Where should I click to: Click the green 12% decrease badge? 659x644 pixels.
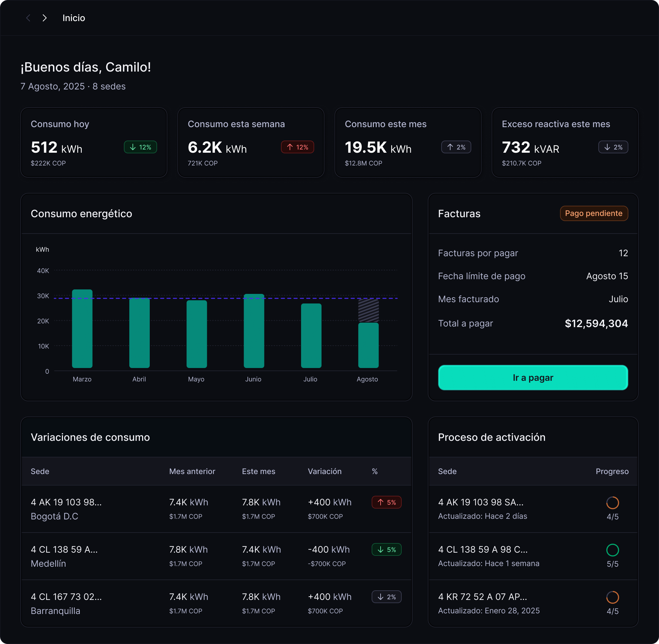(140, 147)
